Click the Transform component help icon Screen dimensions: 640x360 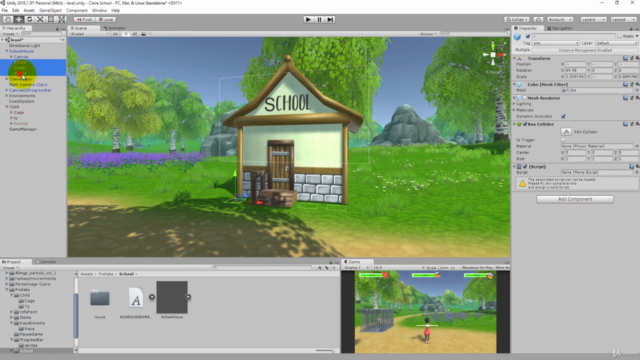pyautogui.click(x=625, y=58)
